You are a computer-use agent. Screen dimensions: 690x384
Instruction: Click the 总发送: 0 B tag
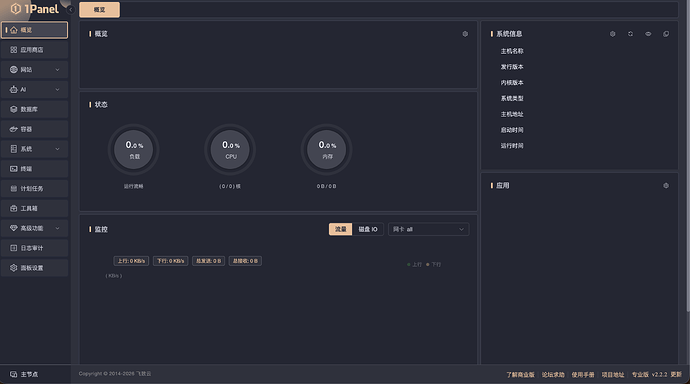pyautogui.click(x=209, y=261)
